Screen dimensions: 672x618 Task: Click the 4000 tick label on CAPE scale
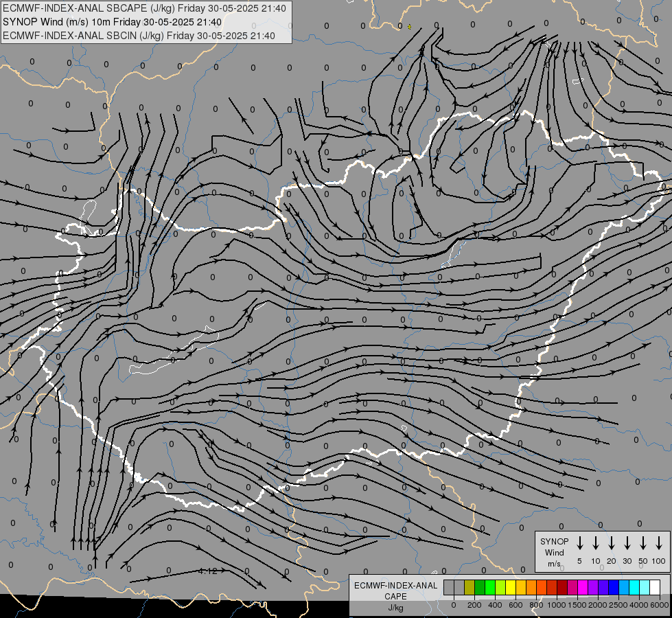pyautogui.click(x=639, y=605)
